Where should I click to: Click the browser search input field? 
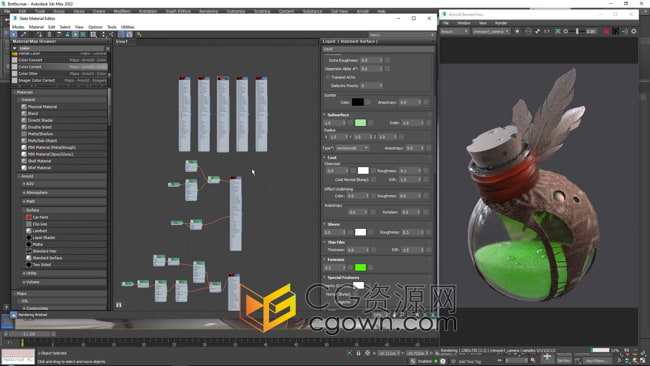(x=61, y=48)
